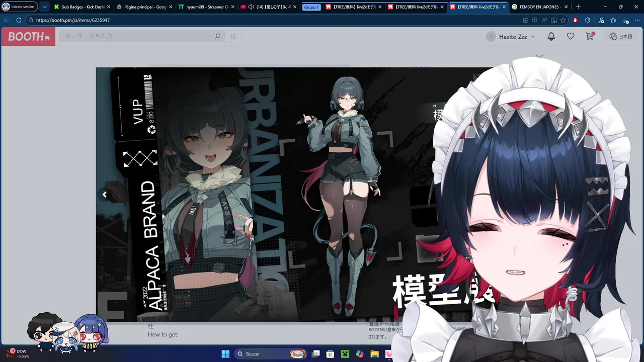Mute audio speaker icon on YouTube tab
The width and height of the screenshot is (644, 362).
(x=251, y=7)
